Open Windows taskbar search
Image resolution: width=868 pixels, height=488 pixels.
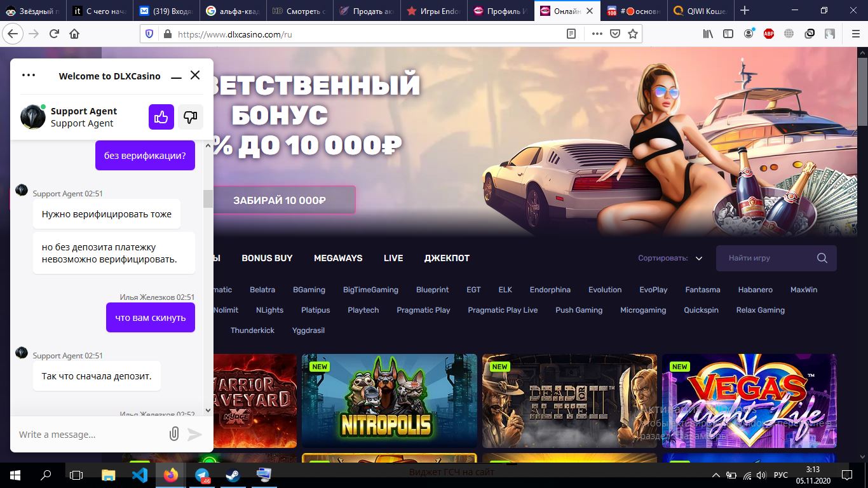(46, 475)
